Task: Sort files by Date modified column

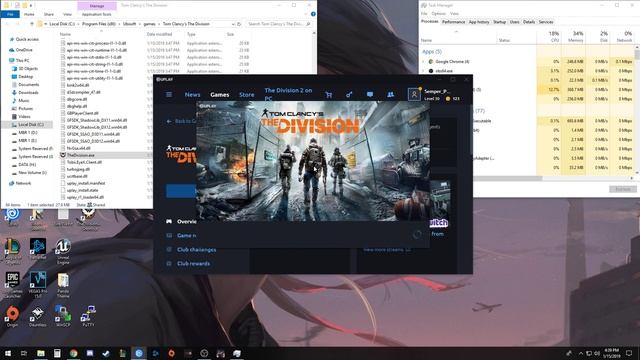Action: coord(159,34)
